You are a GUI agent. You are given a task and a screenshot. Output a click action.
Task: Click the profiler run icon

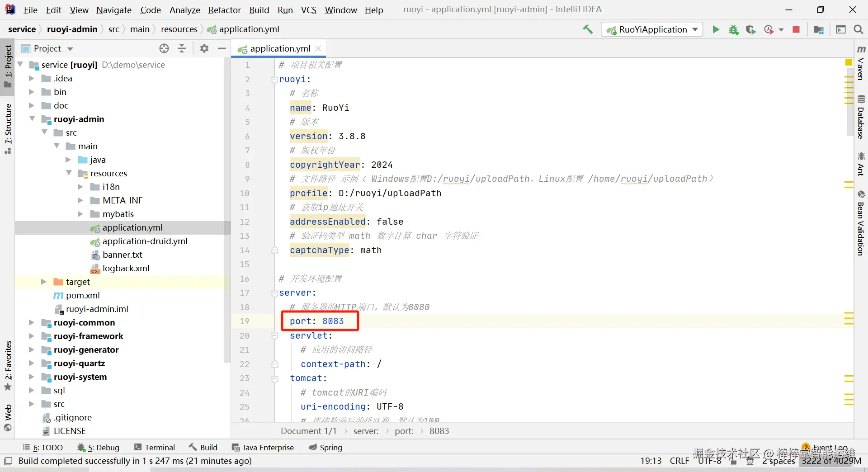click(769, 29)
